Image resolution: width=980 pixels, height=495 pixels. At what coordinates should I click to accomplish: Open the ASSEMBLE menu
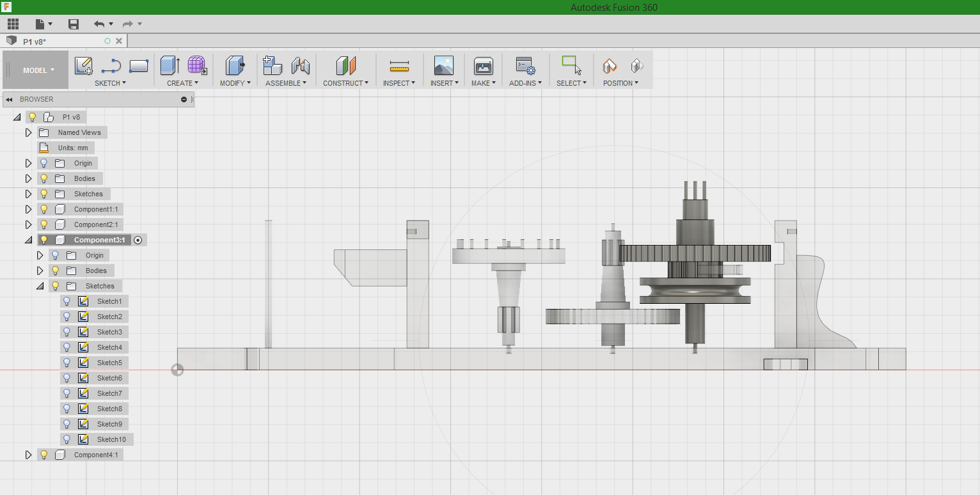286,83
